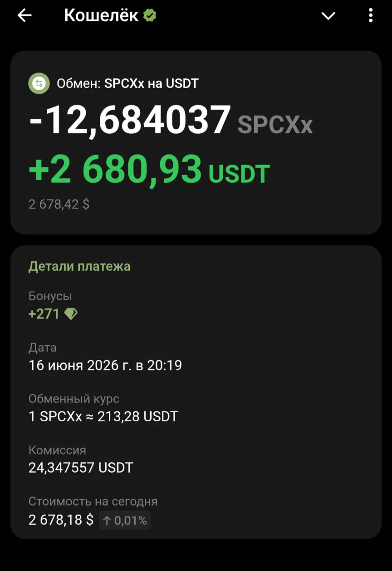Tap the green verified badge next to Кошелёк
Viewport: 392px width, 571px height.
click(150, 16)
